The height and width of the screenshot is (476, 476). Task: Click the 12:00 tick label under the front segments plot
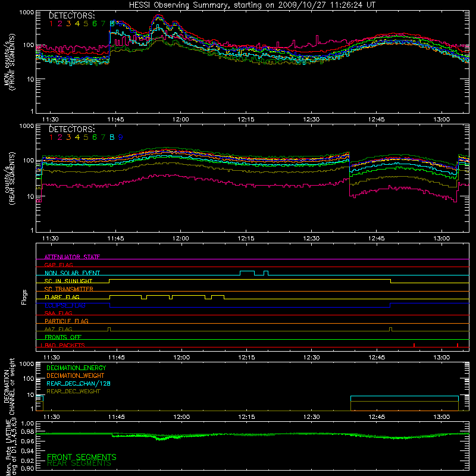coord(181,120)
